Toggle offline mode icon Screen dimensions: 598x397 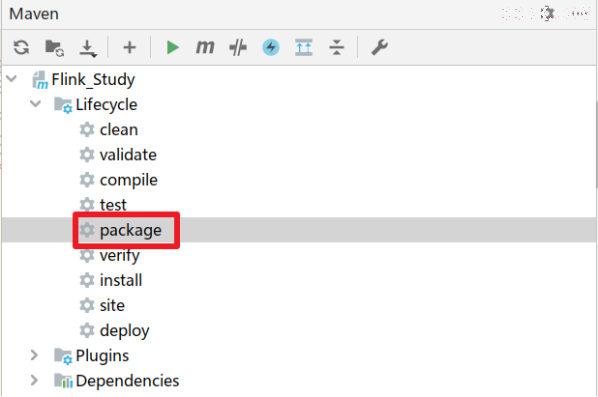(x=238, y=48)
